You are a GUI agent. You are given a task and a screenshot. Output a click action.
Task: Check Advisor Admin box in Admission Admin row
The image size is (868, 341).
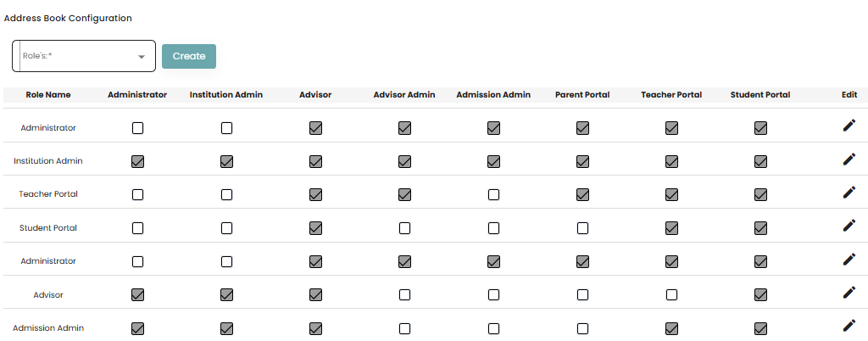(404, 328)
